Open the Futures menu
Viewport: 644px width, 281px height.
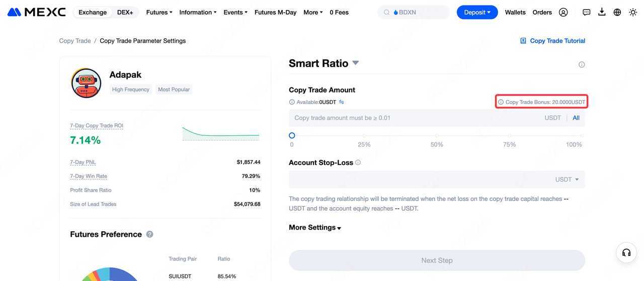[x=159, y=12]
